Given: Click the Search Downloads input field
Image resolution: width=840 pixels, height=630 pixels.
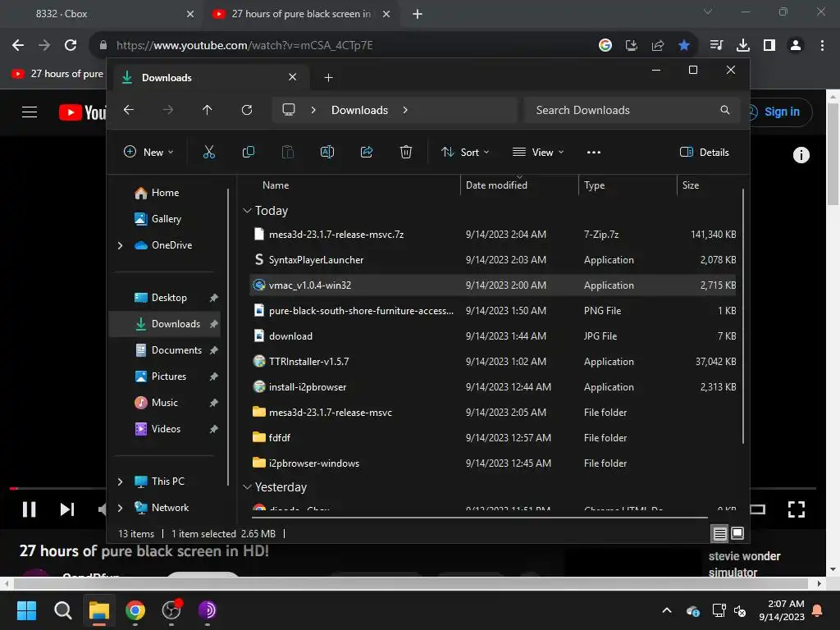Looking at the screenshot, I should click(x=632, y=110).
